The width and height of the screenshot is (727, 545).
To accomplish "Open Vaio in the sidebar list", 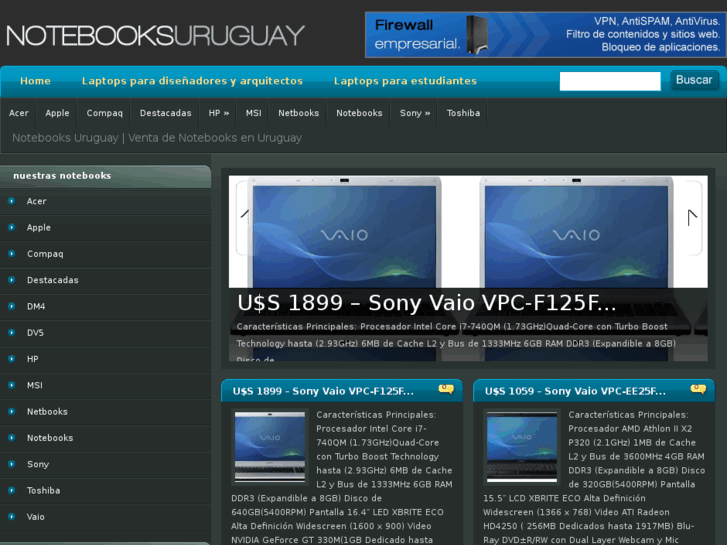I will point(35,517).
